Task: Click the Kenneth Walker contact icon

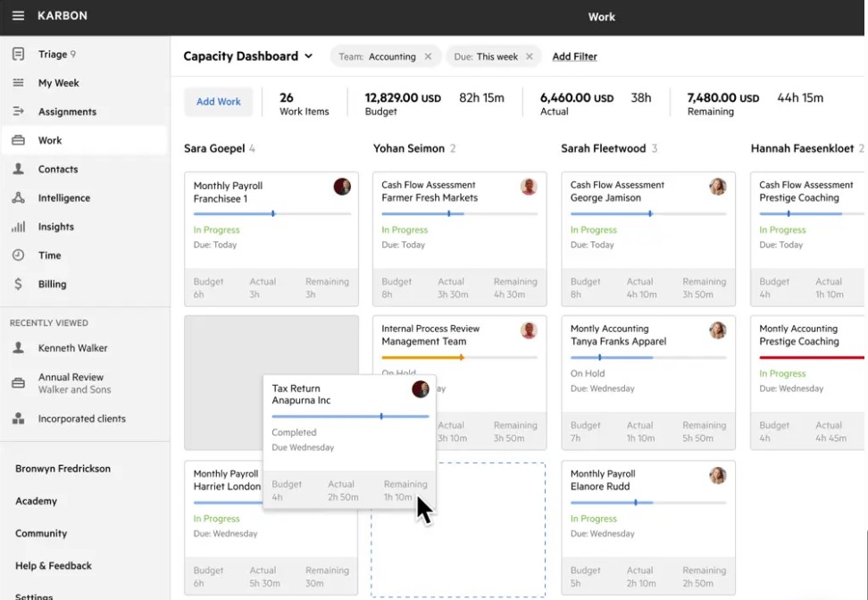Action: [18, 347]
